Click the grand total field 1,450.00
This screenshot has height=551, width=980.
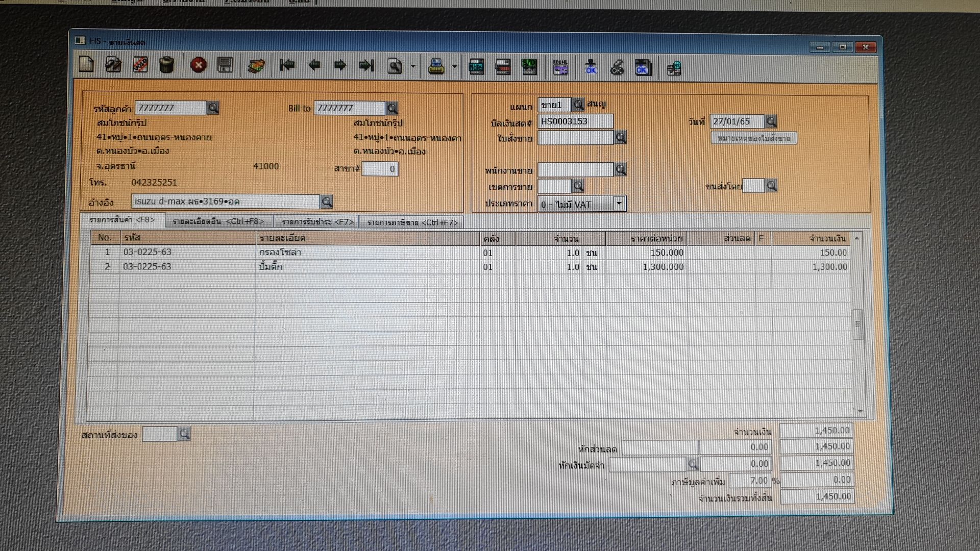pos(817,496)
